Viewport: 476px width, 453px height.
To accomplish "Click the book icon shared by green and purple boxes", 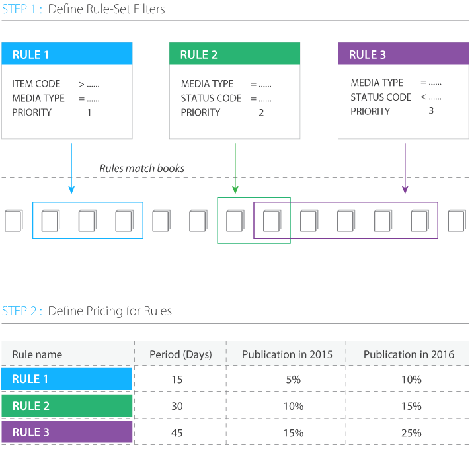I will tap(272, 221).
